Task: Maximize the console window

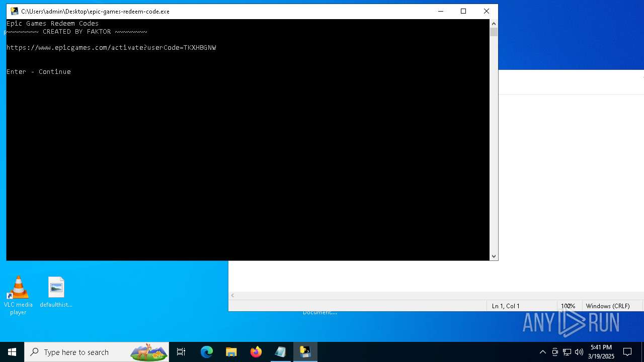Action: (x=463, y=11)
